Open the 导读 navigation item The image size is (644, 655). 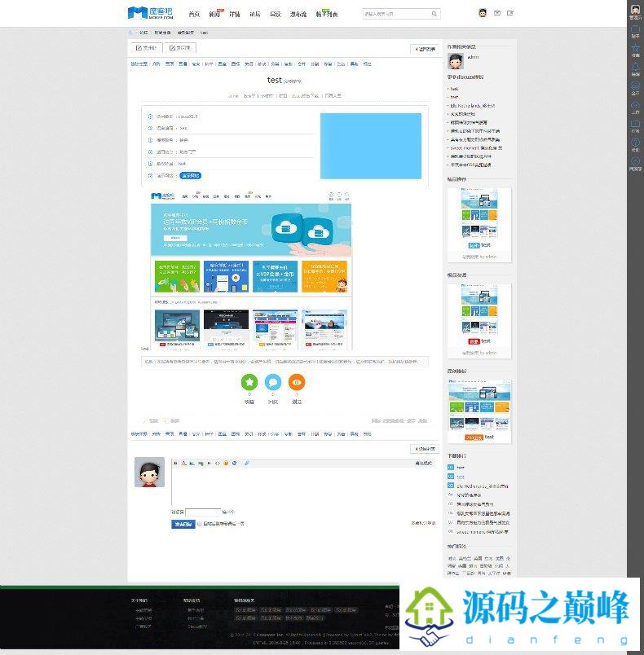point(276,14)
